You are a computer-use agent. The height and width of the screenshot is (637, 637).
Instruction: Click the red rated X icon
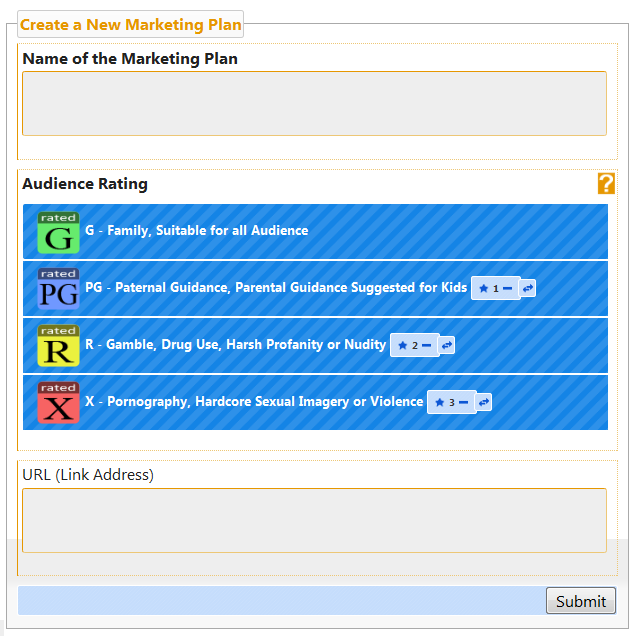58,403
